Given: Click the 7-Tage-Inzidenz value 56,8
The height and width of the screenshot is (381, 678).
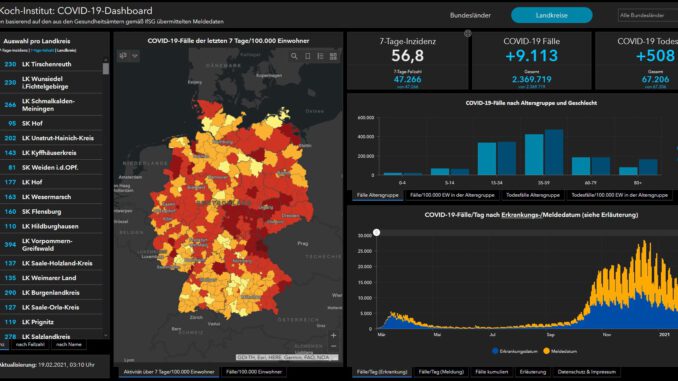Looking at the screenshot, I should tap(407, 56).
